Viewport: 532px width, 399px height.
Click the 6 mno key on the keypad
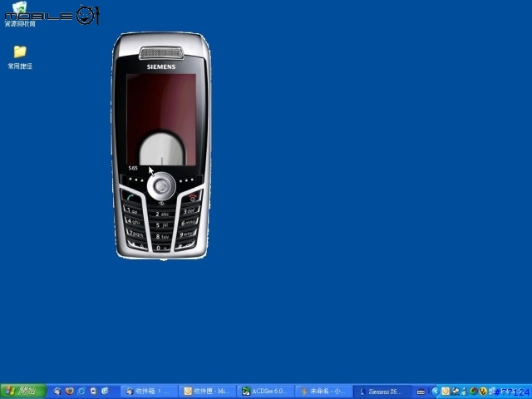[x=189, y=223]
